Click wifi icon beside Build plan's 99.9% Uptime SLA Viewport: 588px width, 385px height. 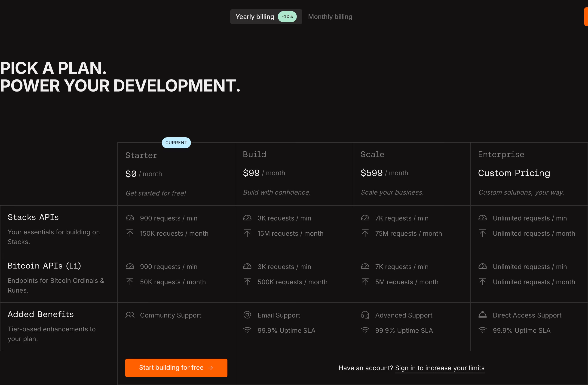tap(247, 330)
